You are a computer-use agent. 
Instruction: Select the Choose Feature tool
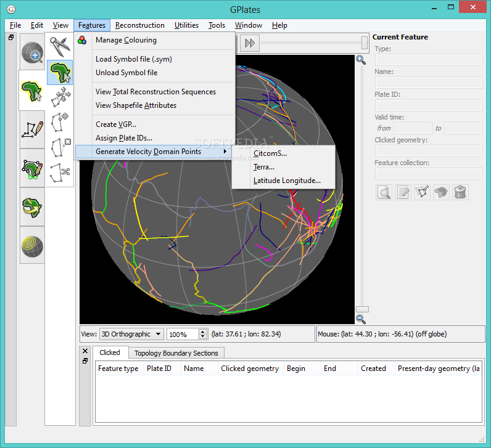click(60, 72)
